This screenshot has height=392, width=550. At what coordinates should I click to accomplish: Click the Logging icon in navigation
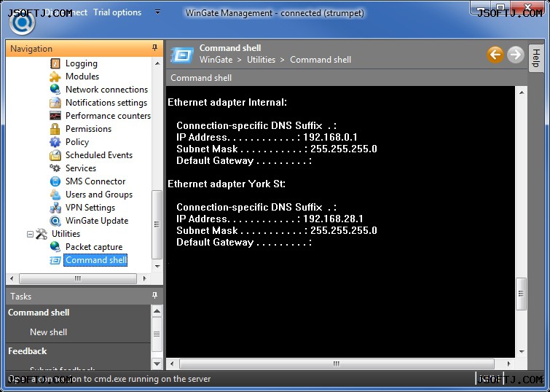click(x=55, y=63)
